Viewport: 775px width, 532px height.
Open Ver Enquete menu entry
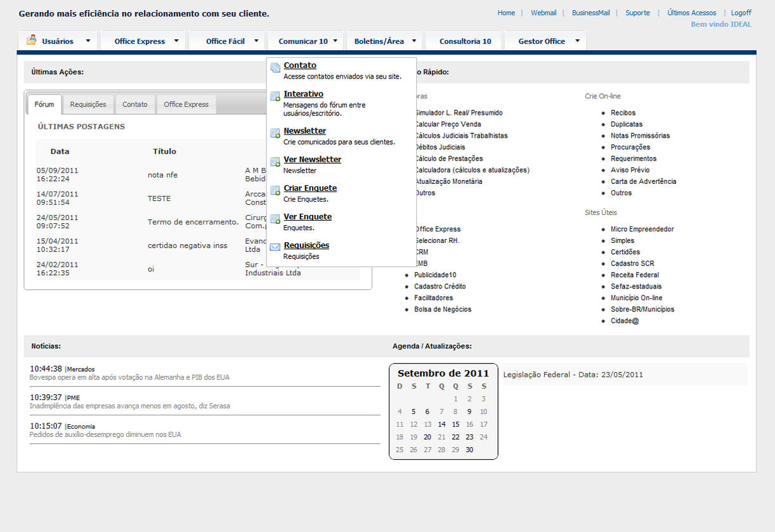tap(308, 216)
